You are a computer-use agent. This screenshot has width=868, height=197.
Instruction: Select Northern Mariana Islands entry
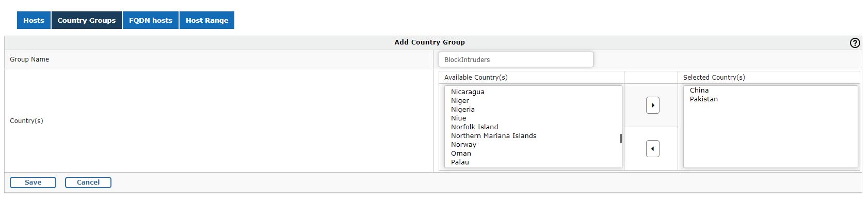(493, 135)
